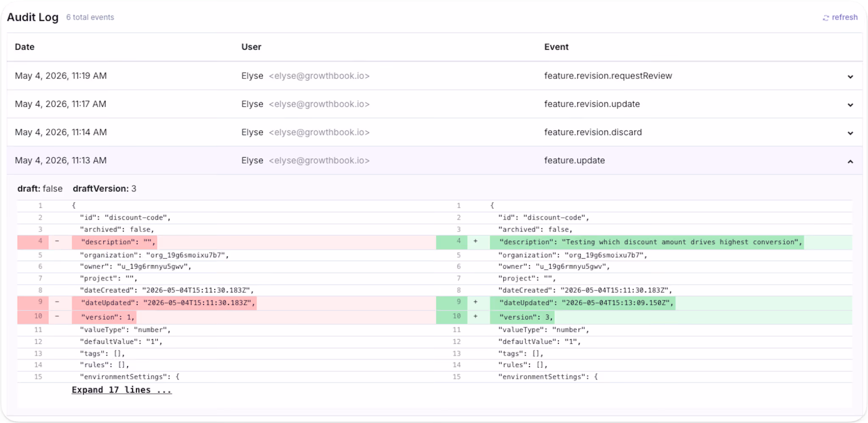The height and width of the screenshot is (423, 868).
Task: Click the refresh link in Audit Log
Action: [x=840, y=17]
